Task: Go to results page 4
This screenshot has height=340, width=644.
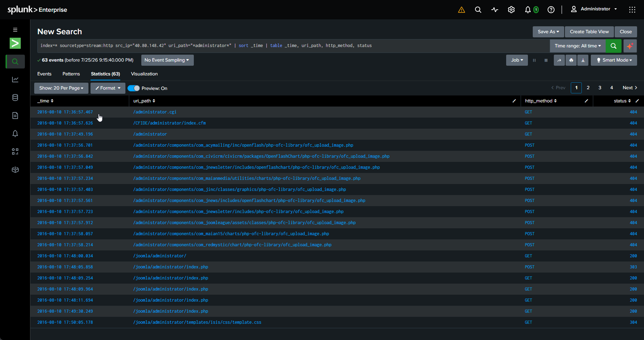Action: (x=612, y=88)
